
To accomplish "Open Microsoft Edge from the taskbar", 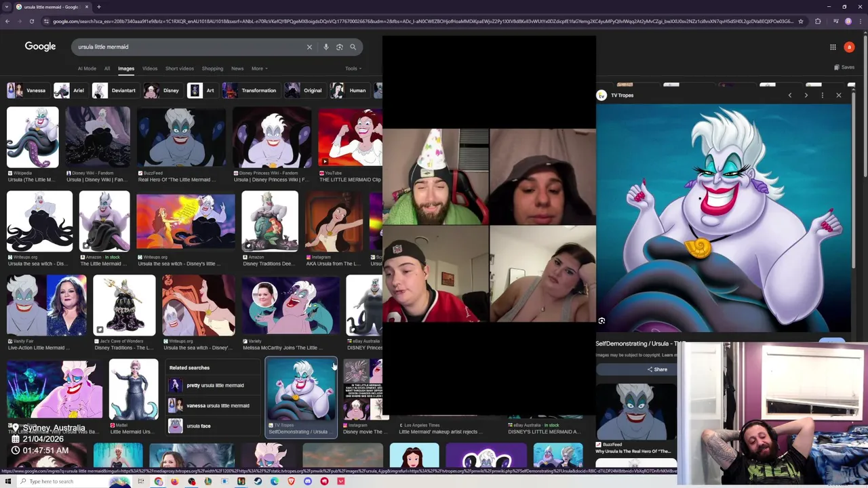I will pos(275,481).
